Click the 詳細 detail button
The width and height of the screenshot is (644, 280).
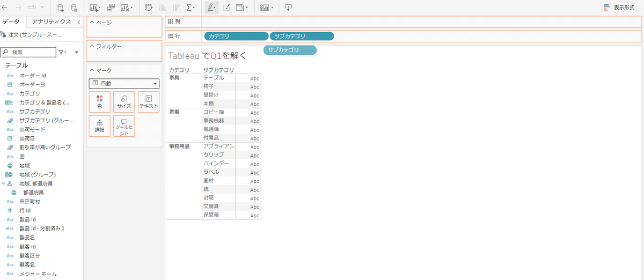coord(99,126)
